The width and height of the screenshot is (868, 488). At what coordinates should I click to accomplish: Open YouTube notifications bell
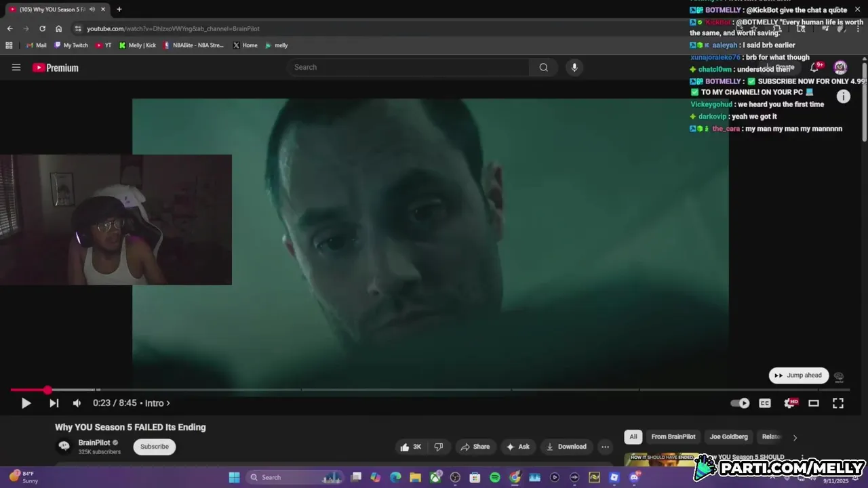tap(815, 67)
